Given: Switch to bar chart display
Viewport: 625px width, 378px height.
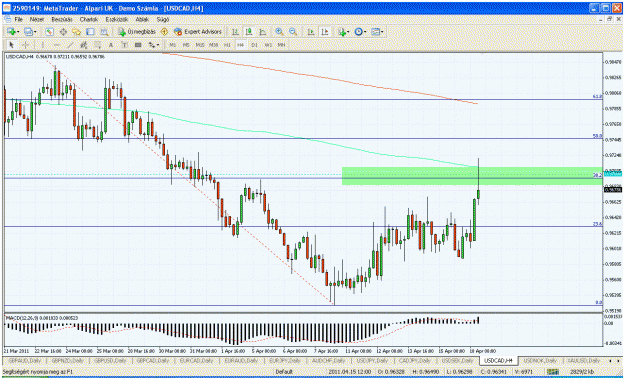Looking at the screenshot, I should 236,32.
